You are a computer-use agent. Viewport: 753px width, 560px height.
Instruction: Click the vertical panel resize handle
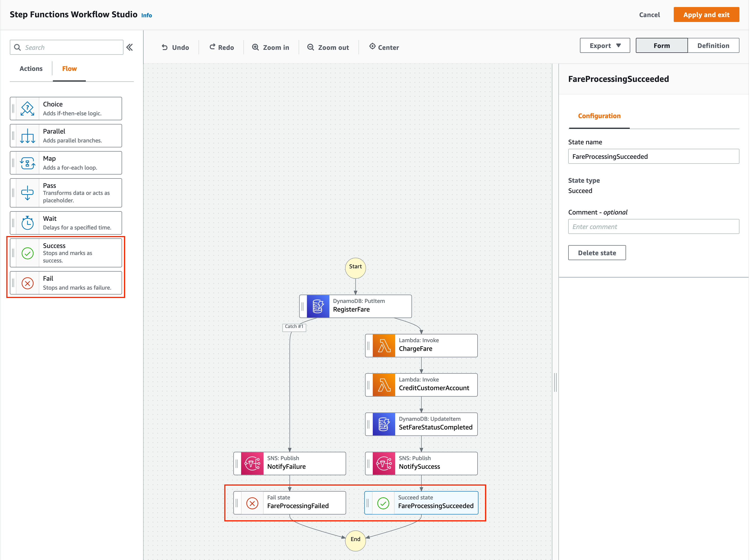(555, 382)
